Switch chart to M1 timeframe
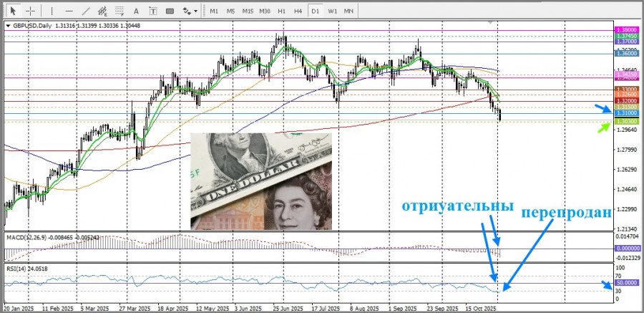Screen dimensions: 644x313 pos(214,11)
